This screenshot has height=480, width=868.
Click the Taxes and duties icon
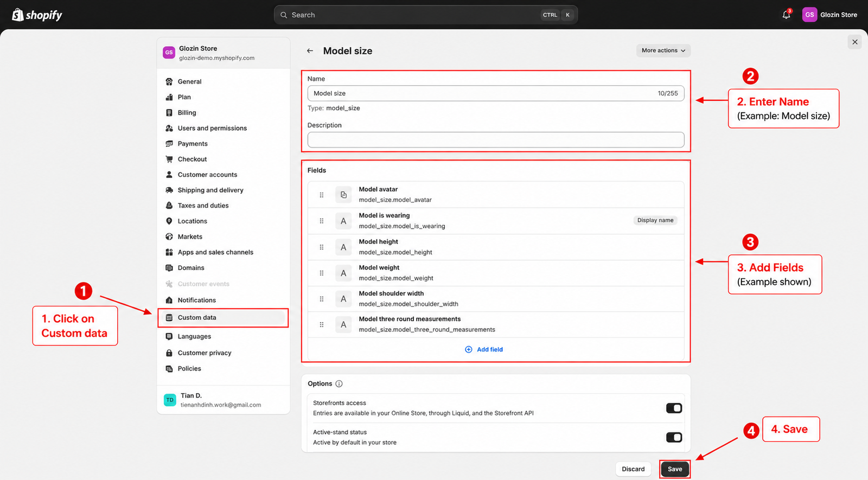point(169,206)
